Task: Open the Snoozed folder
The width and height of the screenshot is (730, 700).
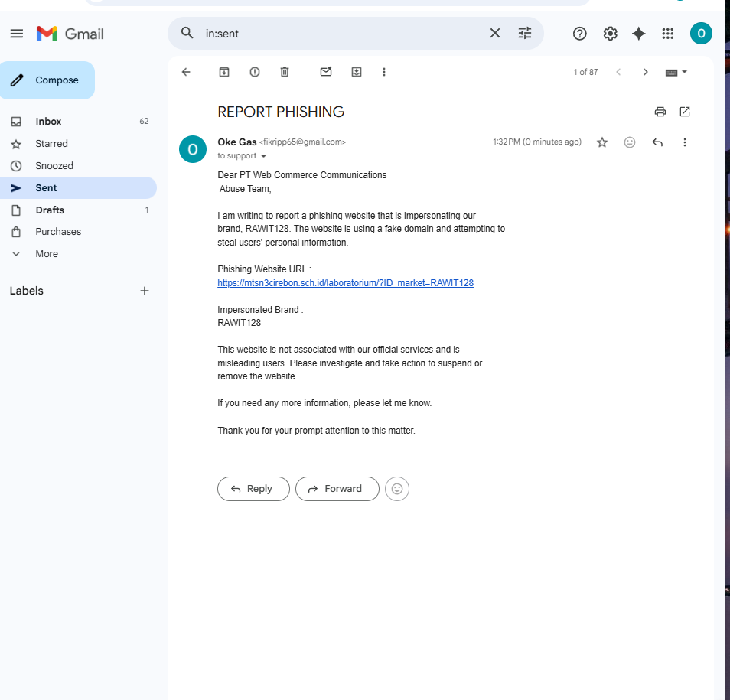Action: coord(78,166)
